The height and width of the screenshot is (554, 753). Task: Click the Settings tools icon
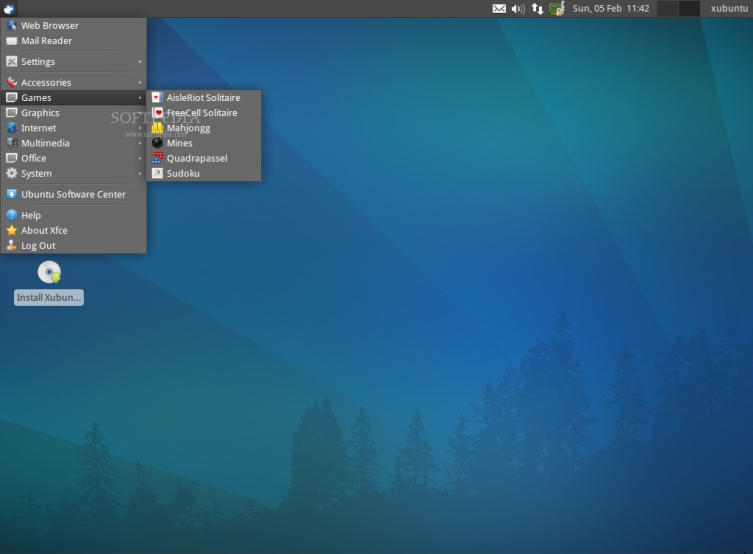(12, 61)
